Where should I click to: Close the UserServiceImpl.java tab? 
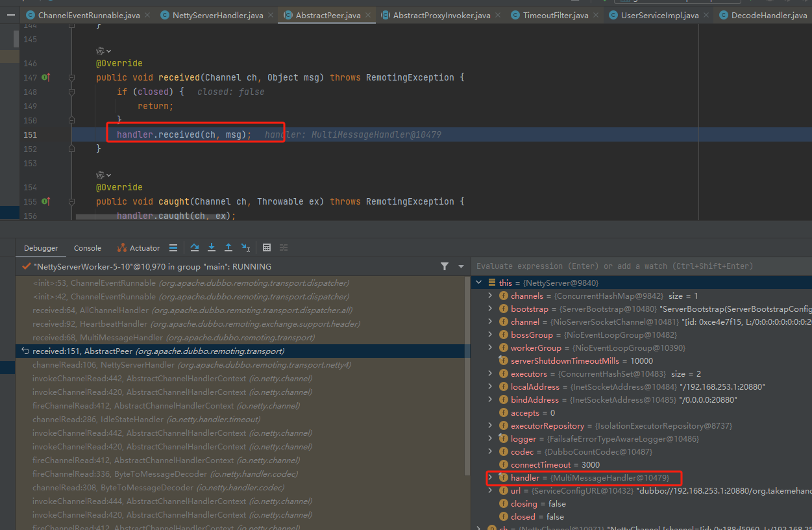[x=706, y=15]
